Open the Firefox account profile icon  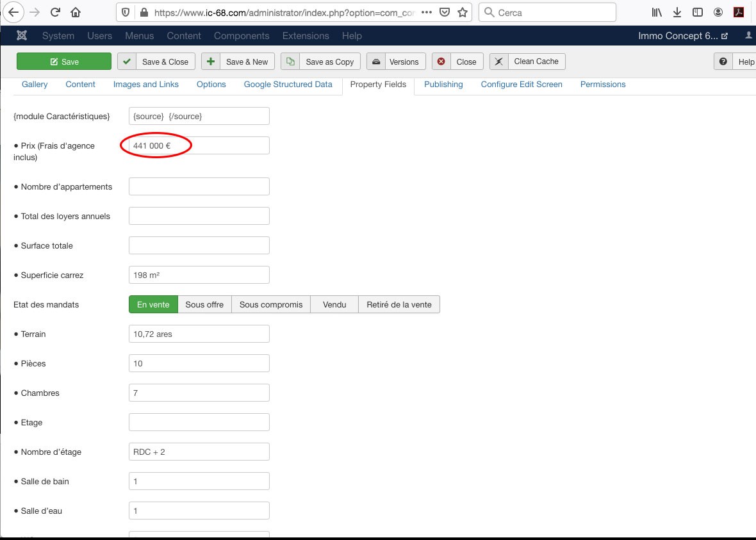(x=718, y=13)
